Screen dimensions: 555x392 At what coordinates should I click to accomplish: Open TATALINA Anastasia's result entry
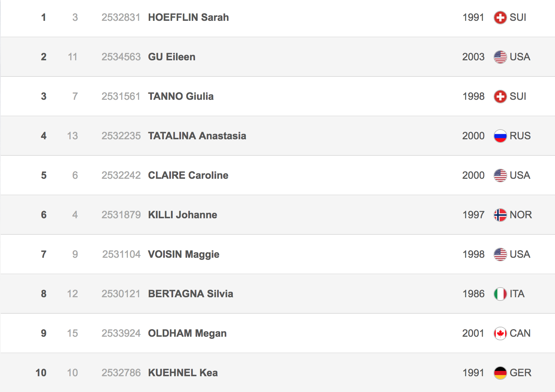(x=197, y=136)
